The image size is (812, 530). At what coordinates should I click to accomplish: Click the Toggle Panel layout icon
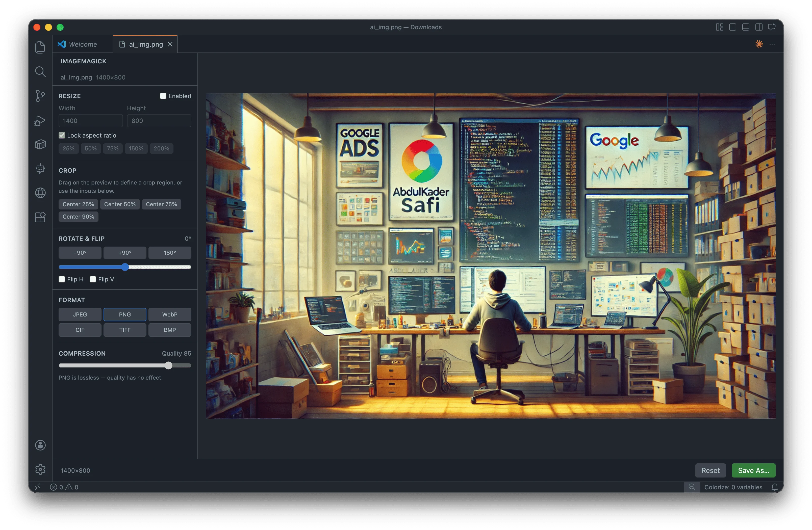(x=746, y=27)
